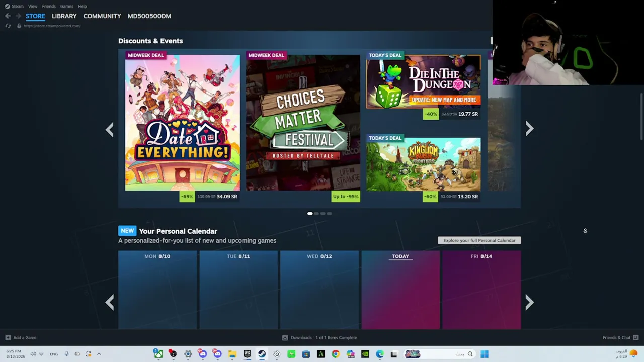Switch to the COMMUNITY tab

tap(102, 16)
